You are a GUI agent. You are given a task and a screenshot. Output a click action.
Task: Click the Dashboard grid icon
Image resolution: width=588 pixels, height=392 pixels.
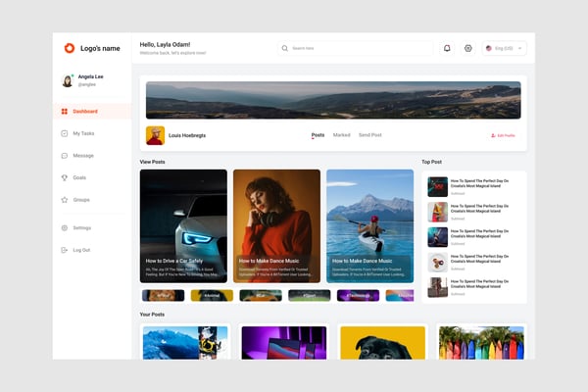coord(65,112)
